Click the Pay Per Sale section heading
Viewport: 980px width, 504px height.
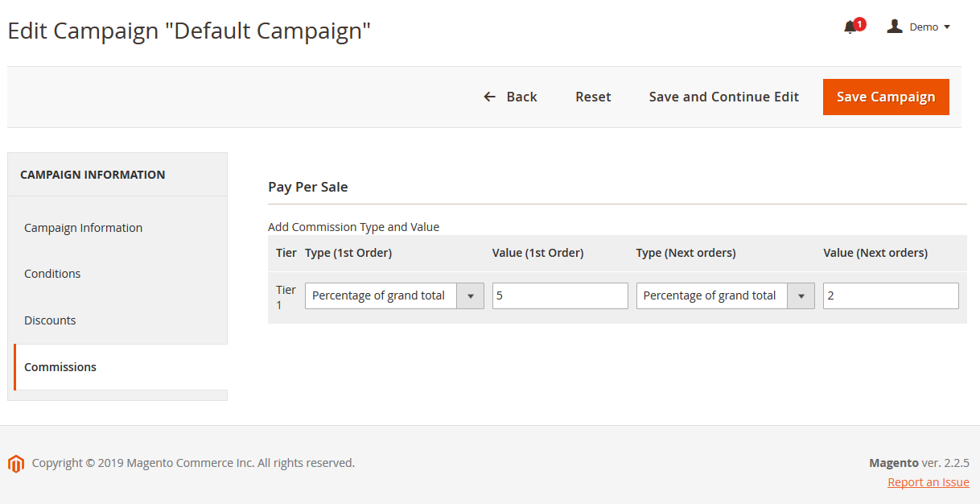[308, 187]
